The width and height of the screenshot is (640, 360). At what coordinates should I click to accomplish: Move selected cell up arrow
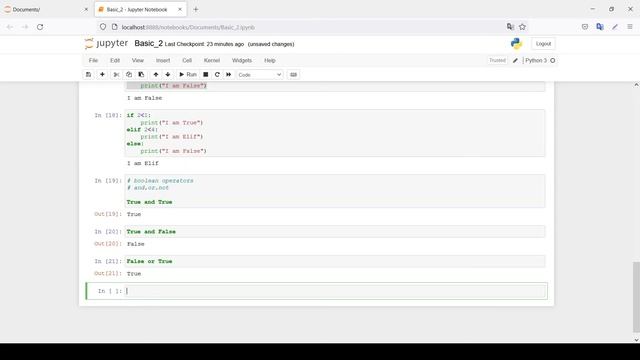[156, 75]
